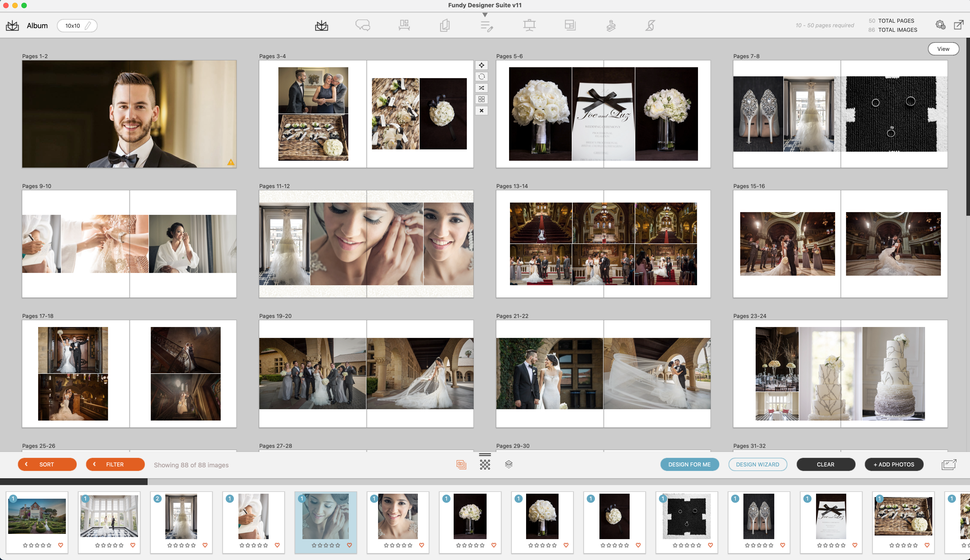Open the stacked pages cards module icon

point(445,25)
